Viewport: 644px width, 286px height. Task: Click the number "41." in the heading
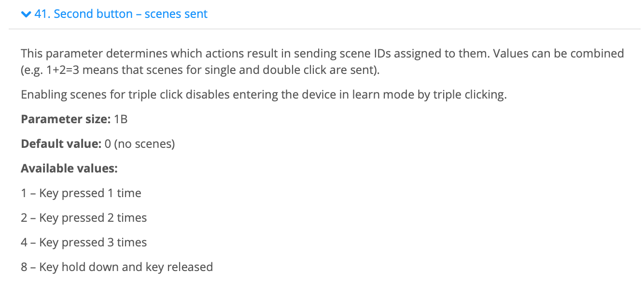(43, 14)
